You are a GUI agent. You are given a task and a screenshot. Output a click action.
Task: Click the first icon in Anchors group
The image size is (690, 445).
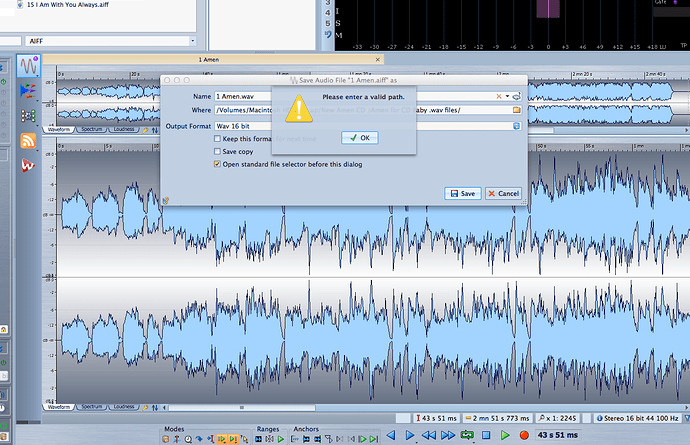(x=295, y=439)
